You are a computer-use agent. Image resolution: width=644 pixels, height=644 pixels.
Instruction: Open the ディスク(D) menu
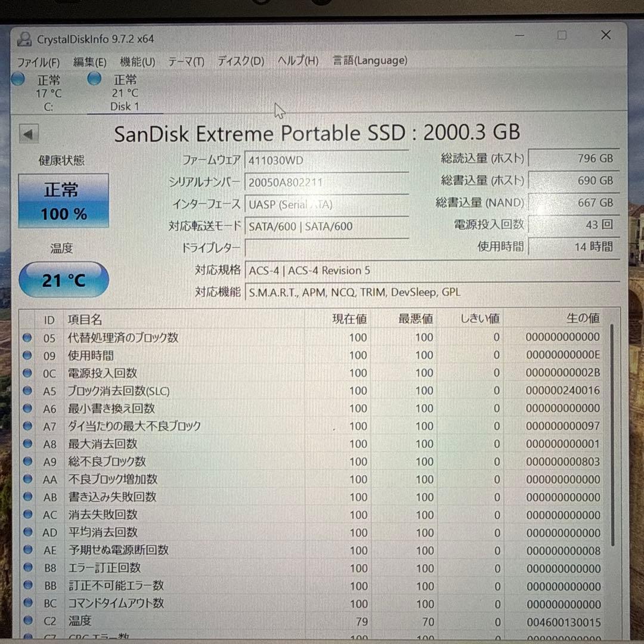240,61
